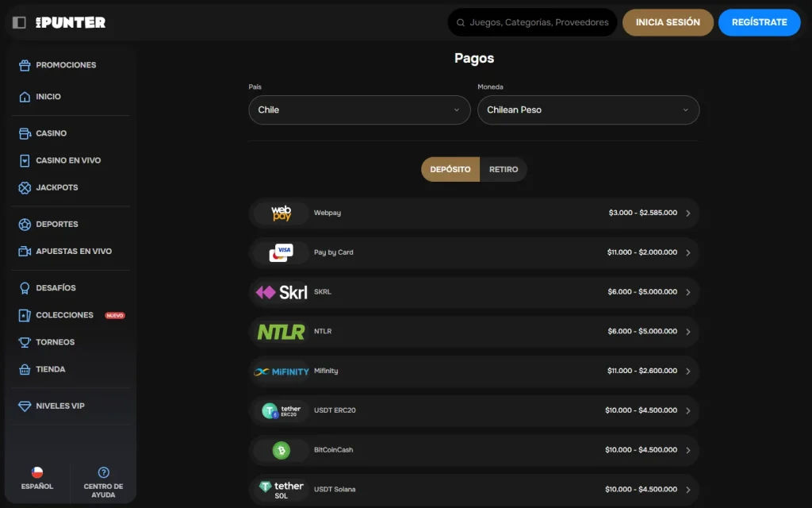Viewport: 812px width, 508px height.
Task: Expand Mifinity row chevron
Action: 688,371
